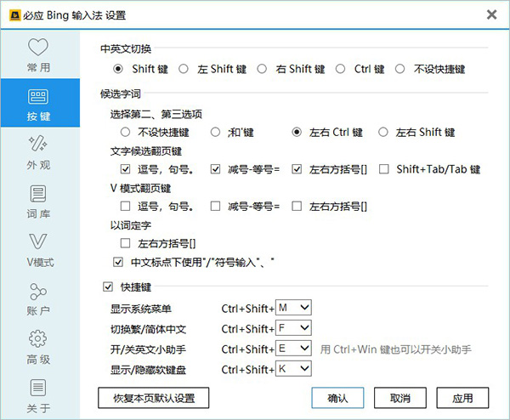Select ;和'键 candidate option
Image resolution: width=510 pixels, height=420 pixels.
coord(215,132)
